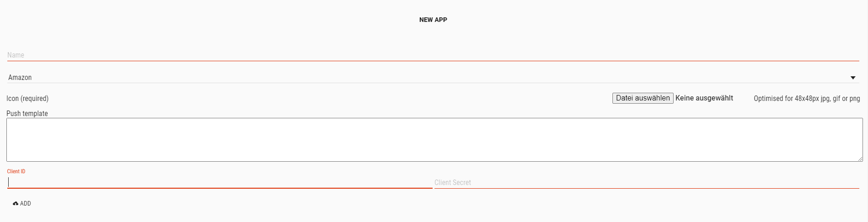Viewport: 868px width, 222px height.
Task: Click the 'Client Secret' placeholder text
Action: pos(453,182)
